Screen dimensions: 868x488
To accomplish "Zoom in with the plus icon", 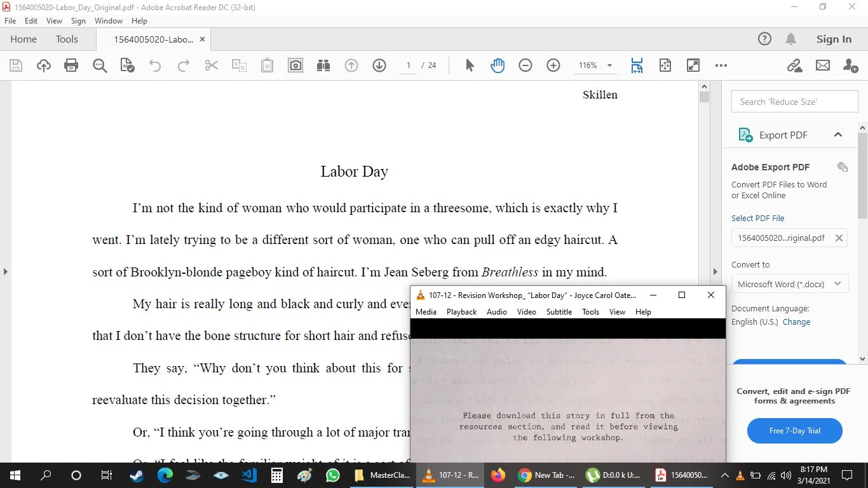I will [x=553, y=65].
